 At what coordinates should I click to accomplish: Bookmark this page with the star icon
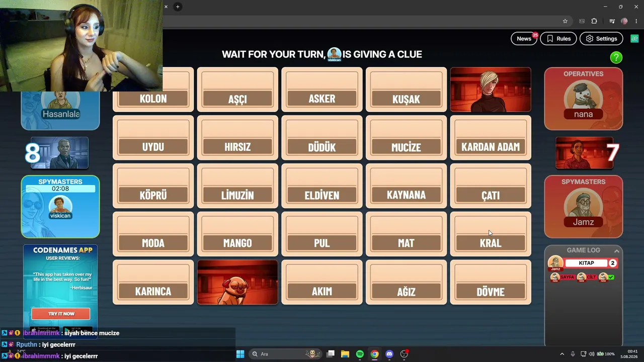pyautogui.click(x=565, y=21)
